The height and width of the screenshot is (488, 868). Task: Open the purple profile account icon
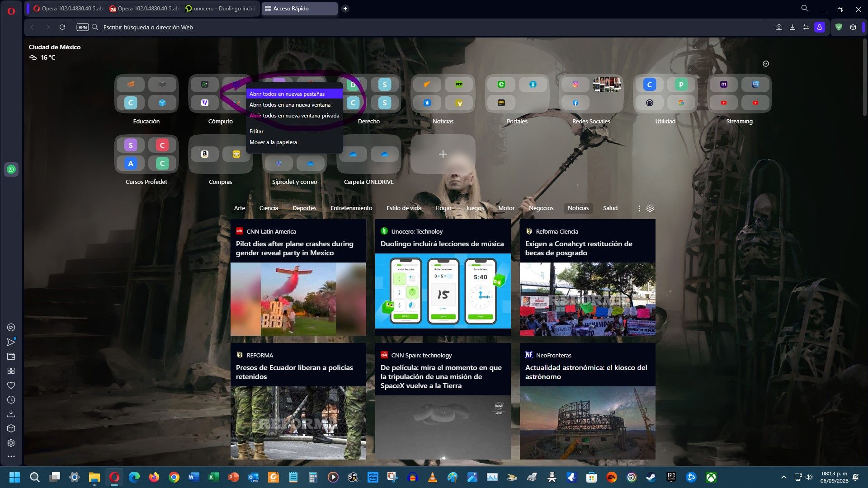820,27
